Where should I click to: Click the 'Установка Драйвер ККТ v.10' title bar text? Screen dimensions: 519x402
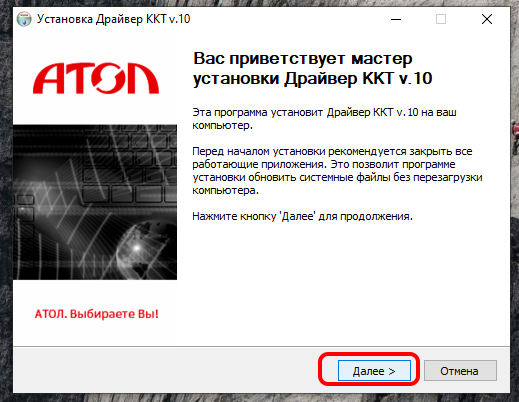click(x=113, y=19)
